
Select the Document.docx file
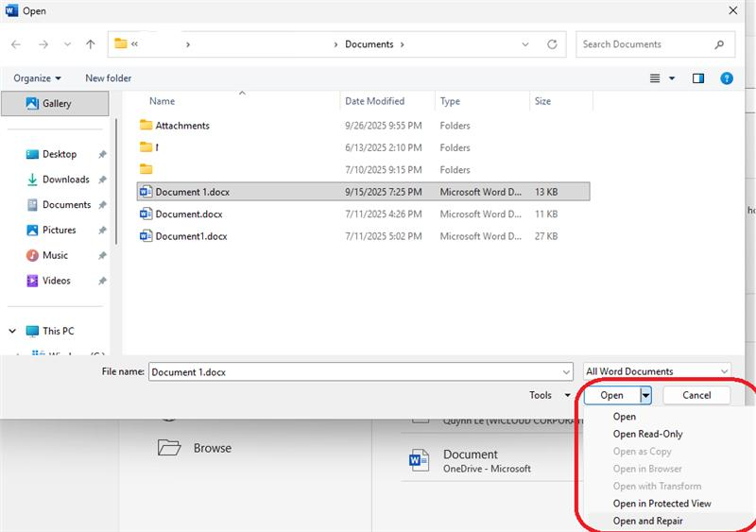coord(363,215)
